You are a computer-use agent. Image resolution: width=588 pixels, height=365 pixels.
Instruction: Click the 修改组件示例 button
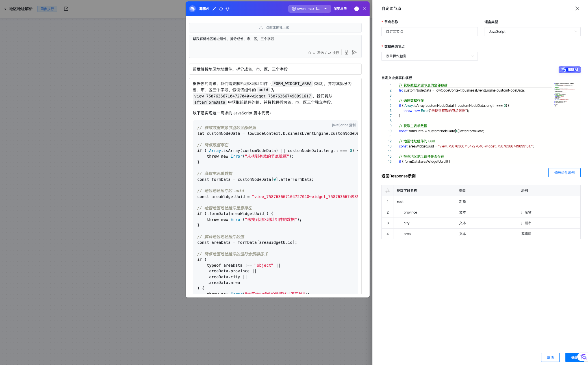click(x=564, y=173)
